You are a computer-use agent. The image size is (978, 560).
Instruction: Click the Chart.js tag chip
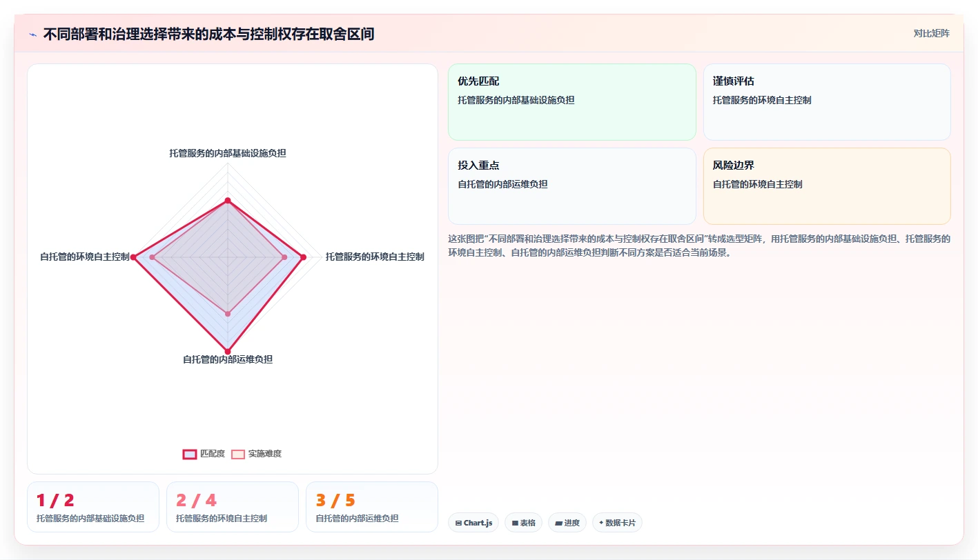pyautogui.click(x=473, y=523)
